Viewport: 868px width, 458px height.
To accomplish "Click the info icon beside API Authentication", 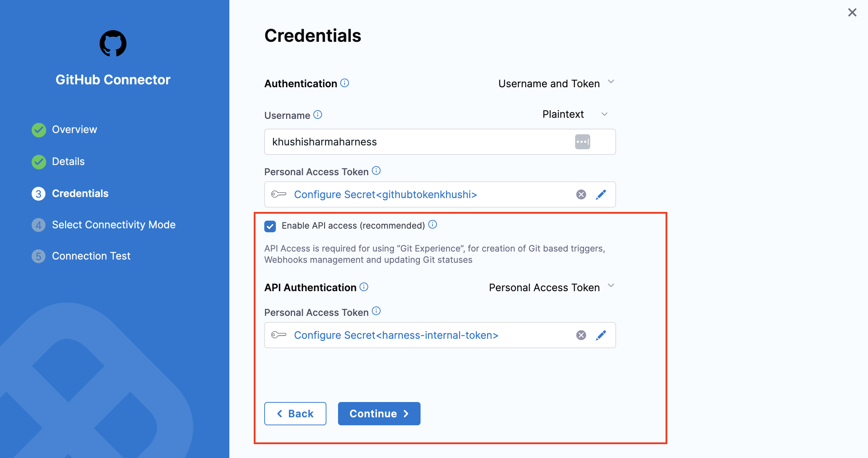I will [x=364, y=287].
